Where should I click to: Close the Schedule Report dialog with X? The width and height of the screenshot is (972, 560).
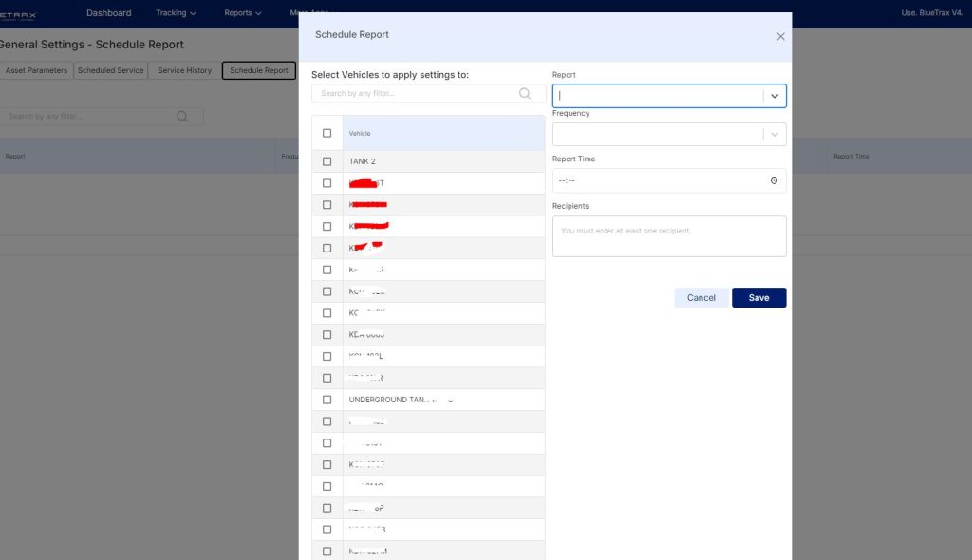coord(780,36)
